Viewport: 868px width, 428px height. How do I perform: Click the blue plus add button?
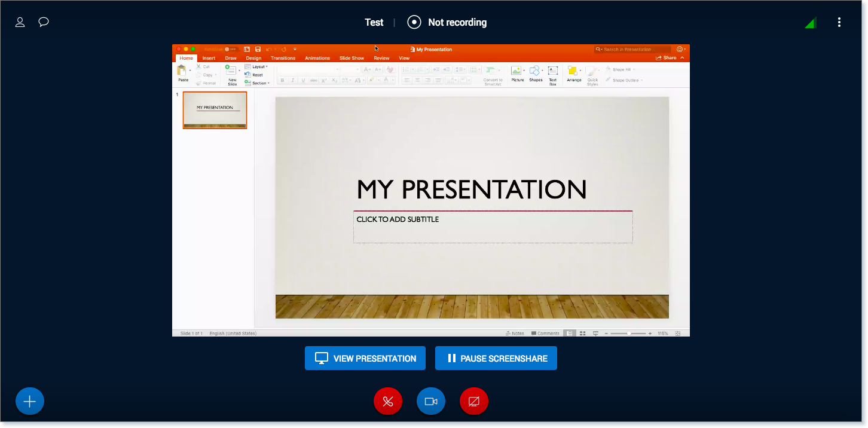30,401
